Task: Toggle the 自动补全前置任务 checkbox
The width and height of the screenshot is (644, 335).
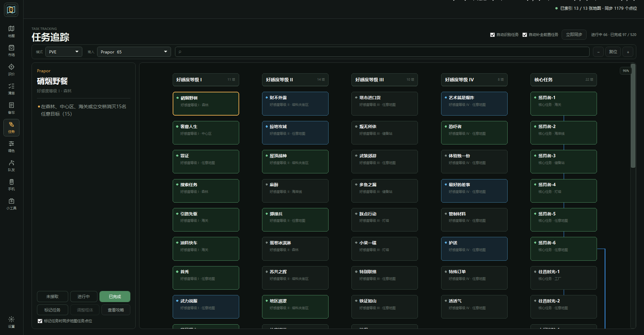Action: coord(525,35)
